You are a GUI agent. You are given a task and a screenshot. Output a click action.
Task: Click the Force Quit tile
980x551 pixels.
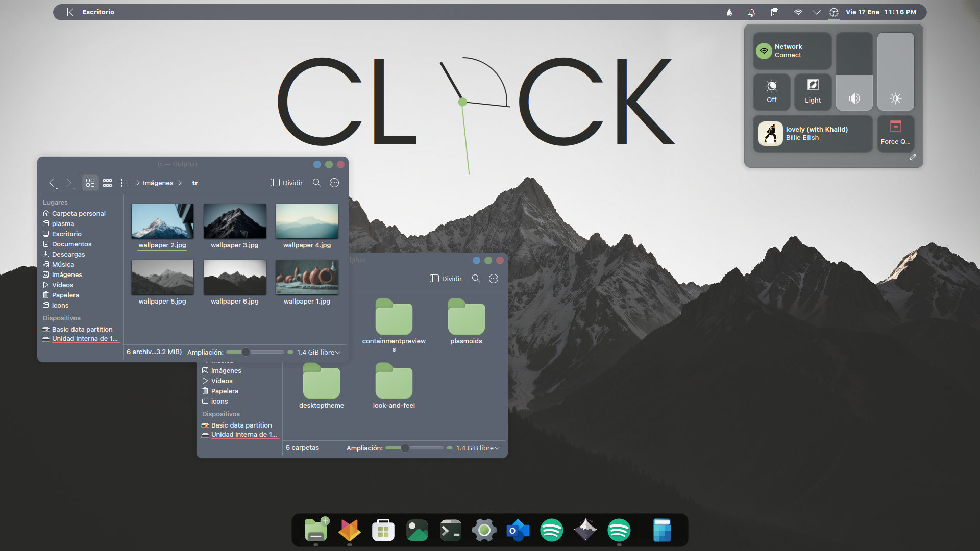(895, 133)
